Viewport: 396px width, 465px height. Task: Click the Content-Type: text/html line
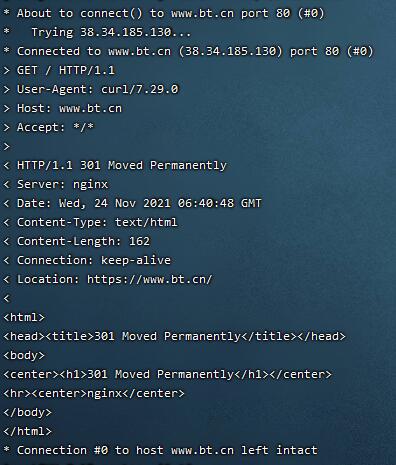(x=97, y=222)
